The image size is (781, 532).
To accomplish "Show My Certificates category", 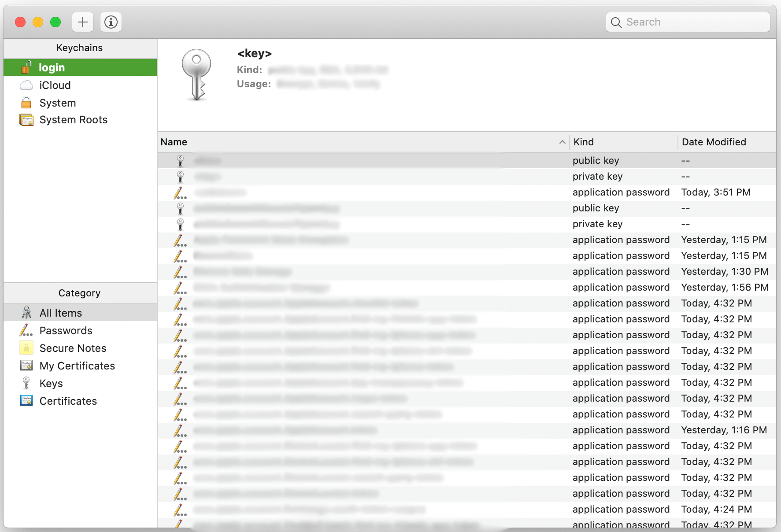I will tap(77, 366).
